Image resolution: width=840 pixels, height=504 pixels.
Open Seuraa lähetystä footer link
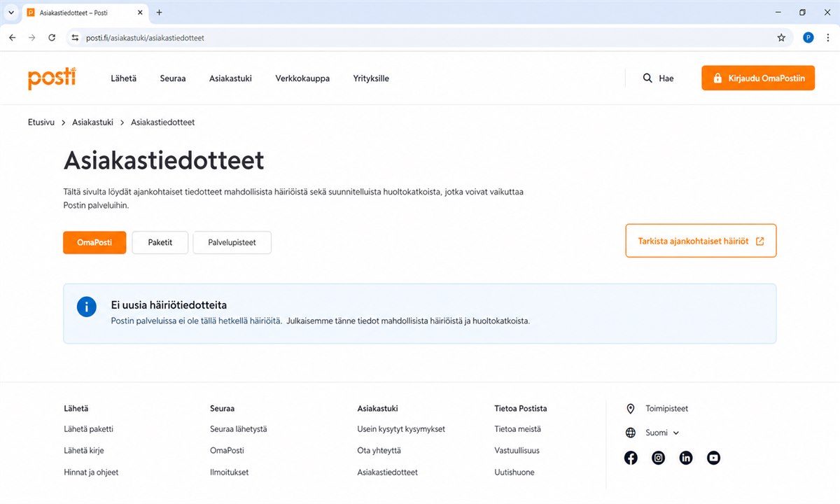click(238, 429)
